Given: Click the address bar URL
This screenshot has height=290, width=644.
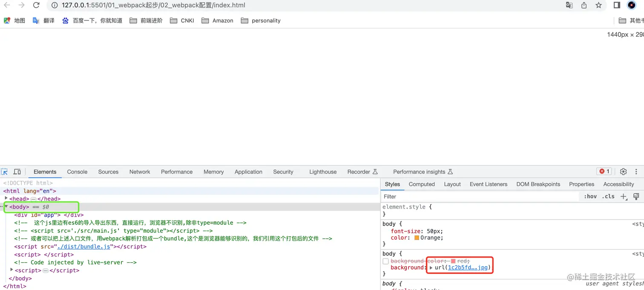Looking at the screenshot, I should pos(153,5).
